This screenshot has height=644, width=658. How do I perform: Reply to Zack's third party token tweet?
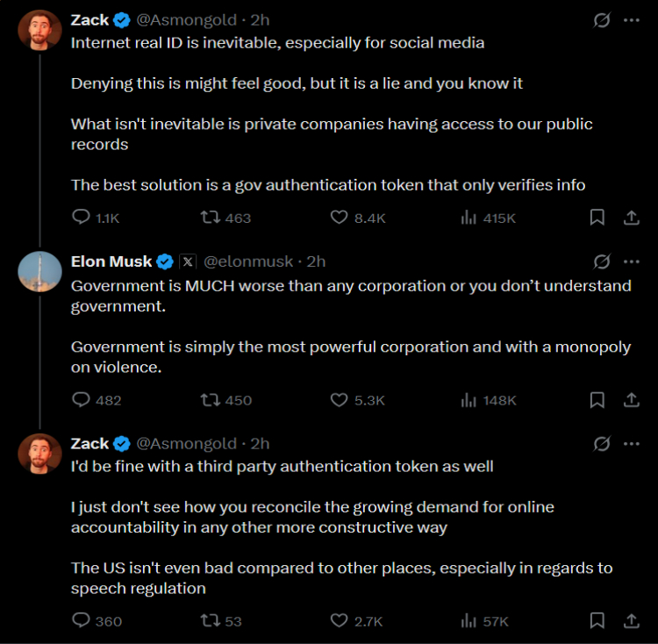(x=81, y=621)
